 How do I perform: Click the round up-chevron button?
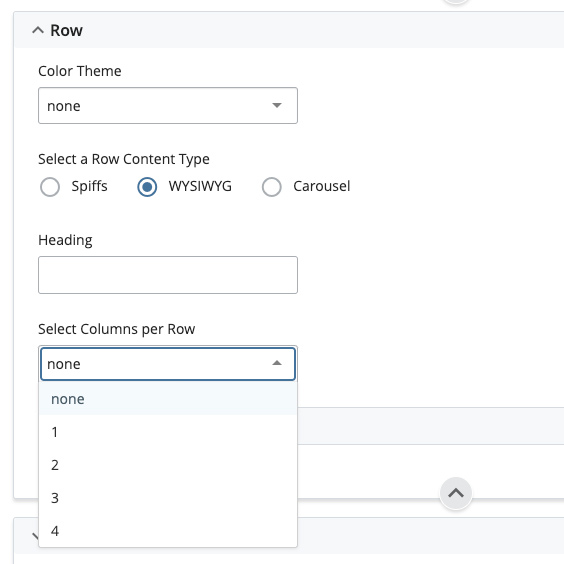coord(456,493)
